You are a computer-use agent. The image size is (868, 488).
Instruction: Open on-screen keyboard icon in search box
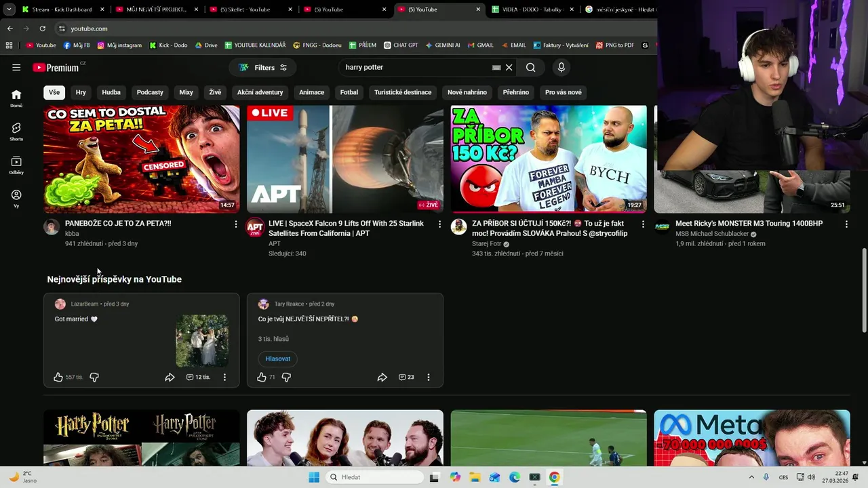pos(496,67)
